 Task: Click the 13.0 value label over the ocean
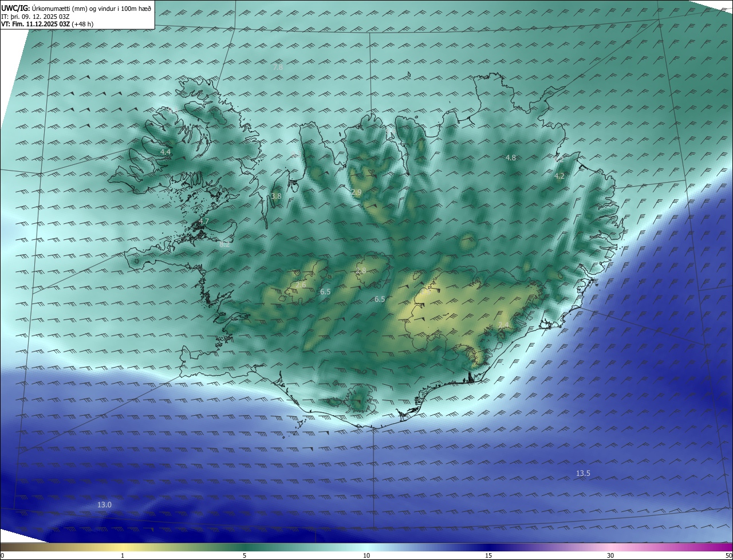pos(104,504)
